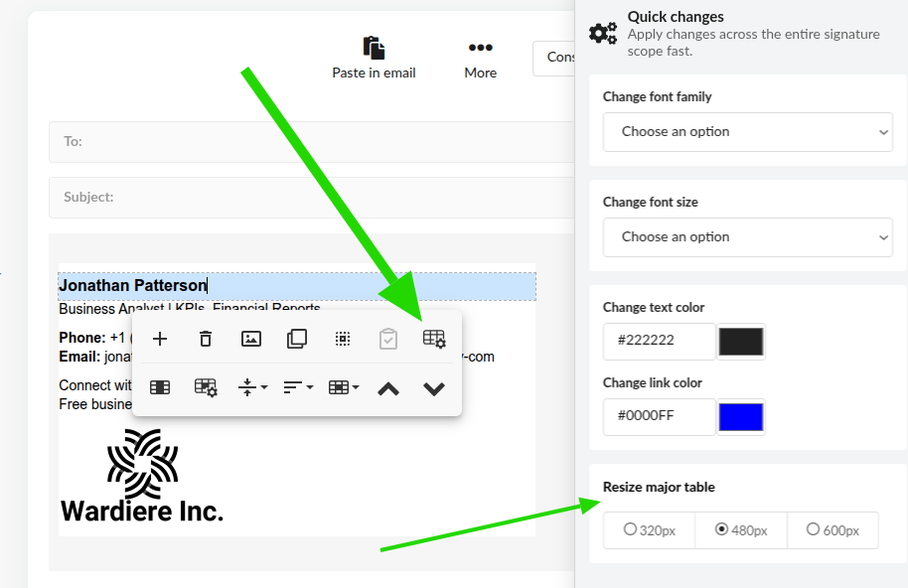Open the Change font family dropdown
908x588 pixels.
coord(747,132)
